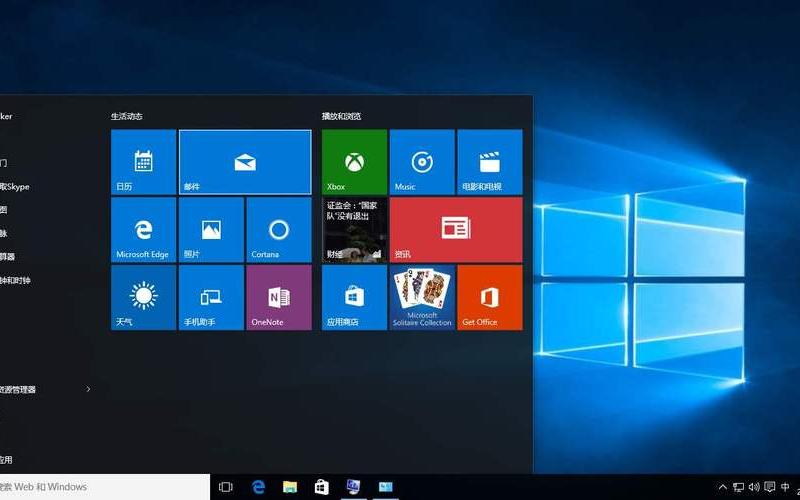This screenshot has height=500, width=800.
Task: Expand the 资源管理器 jump list chevron
Action: 88,389
